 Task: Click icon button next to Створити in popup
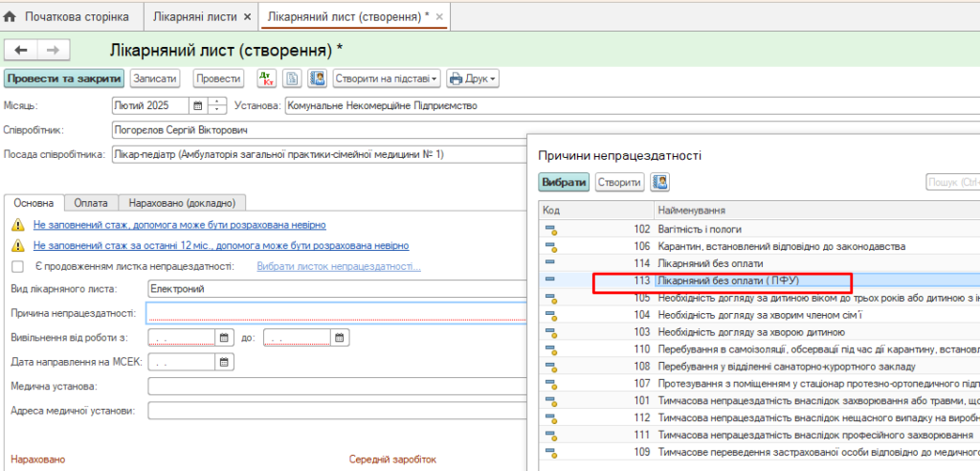[x=660, y=182]
